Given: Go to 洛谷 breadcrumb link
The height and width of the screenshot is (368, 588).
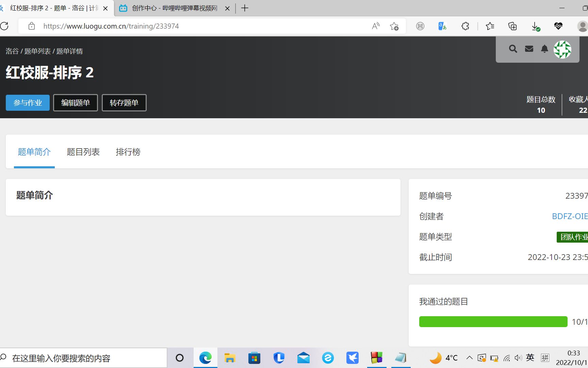Looking at the screenshot, I should click(12, 51).
